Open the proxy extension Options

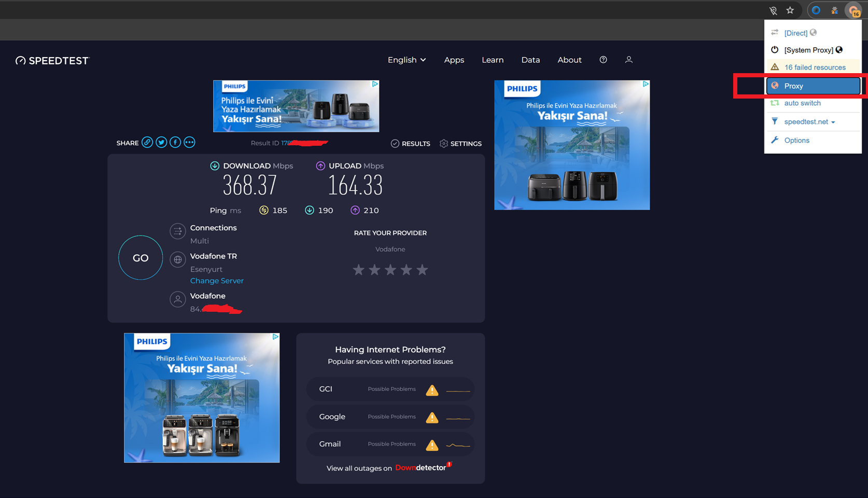pos(813,141)
